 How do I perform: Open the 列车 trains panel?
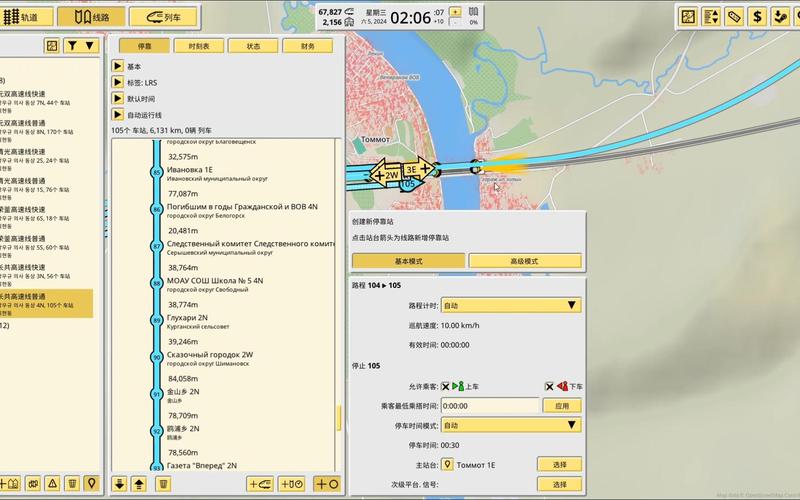[x=163, y=17]
